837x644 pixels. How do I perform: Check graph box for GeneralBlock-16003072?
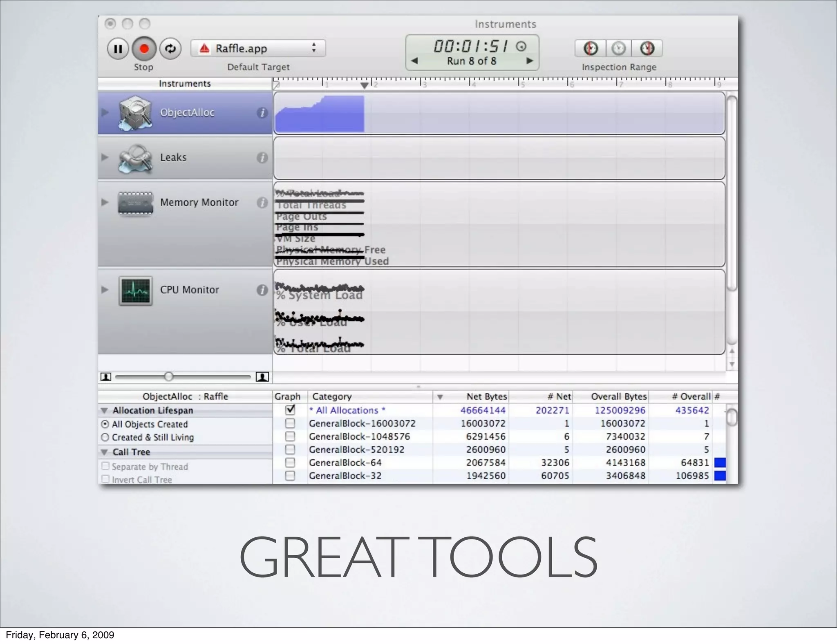pyautogui.click(x=290, y=423)
